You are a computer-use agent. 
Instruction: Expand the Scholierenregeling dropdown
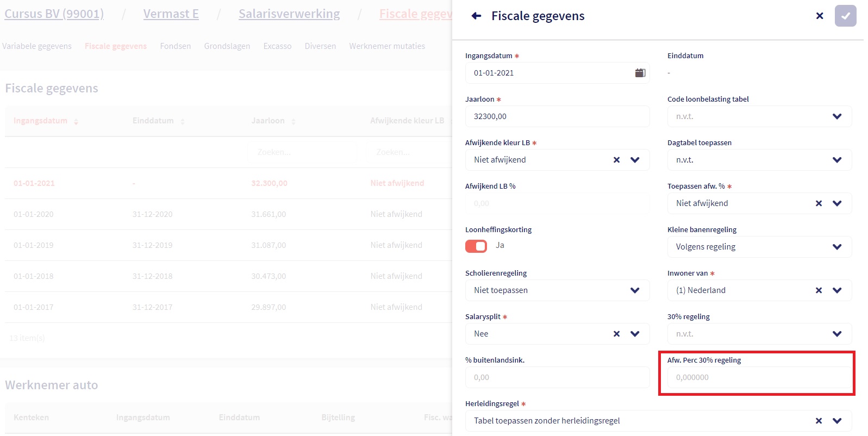tap(634, 290)
